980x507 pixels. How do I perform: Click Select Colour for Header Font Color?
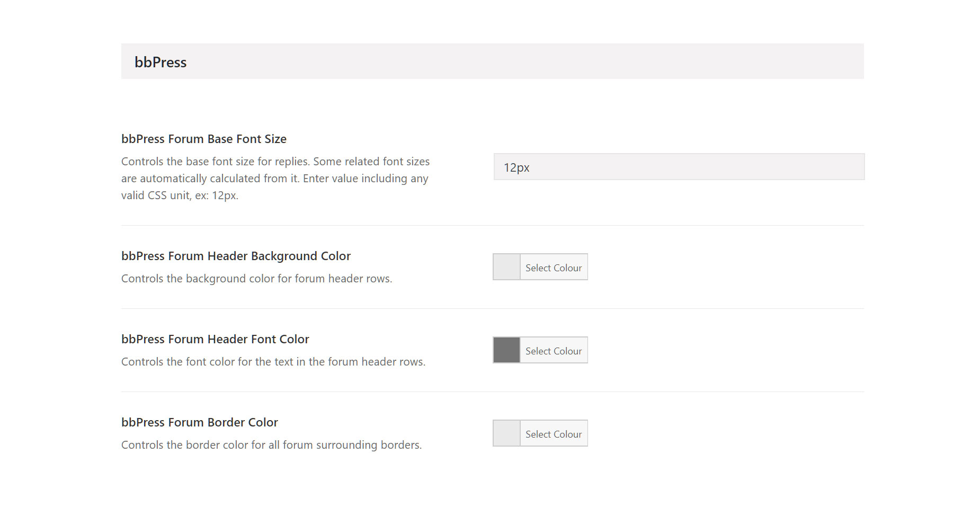(x=554, y=350)
